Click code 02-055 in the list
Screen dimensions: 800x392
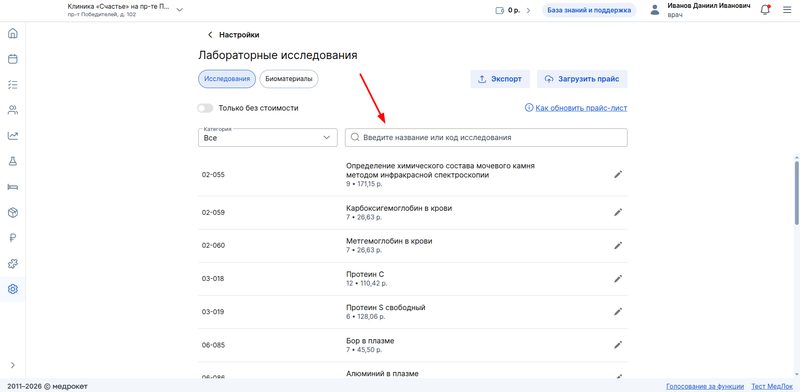point(213,175)
